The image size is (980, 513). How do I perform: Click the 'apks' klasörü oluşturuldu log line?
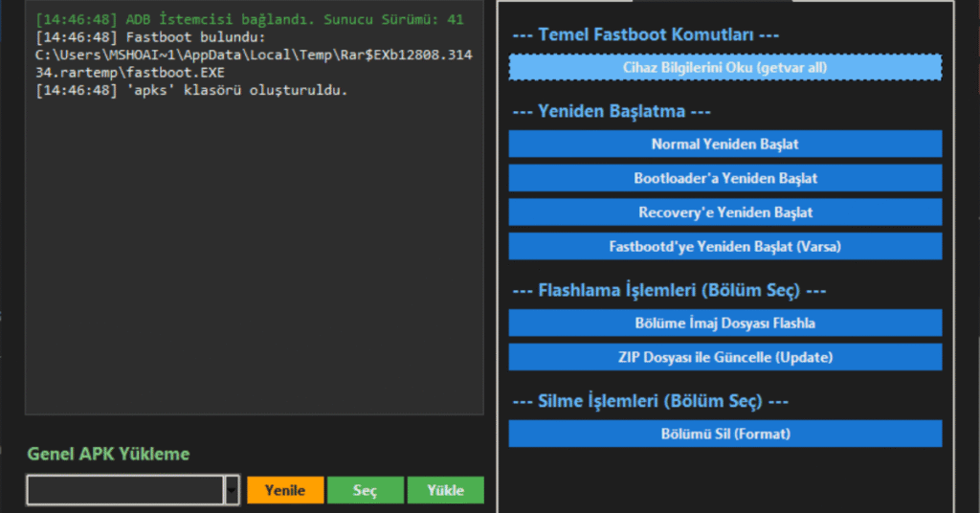191,90
